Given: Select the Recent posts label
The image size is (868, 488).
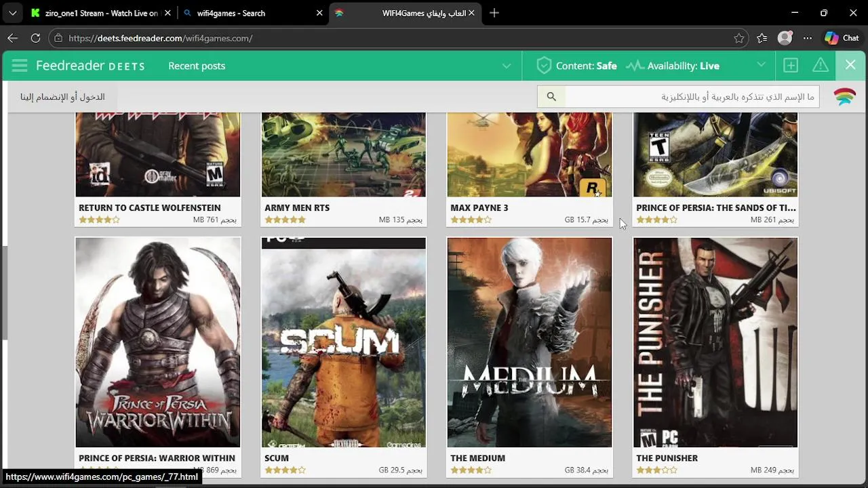Looking at the screenshot, I should point(197,66).
